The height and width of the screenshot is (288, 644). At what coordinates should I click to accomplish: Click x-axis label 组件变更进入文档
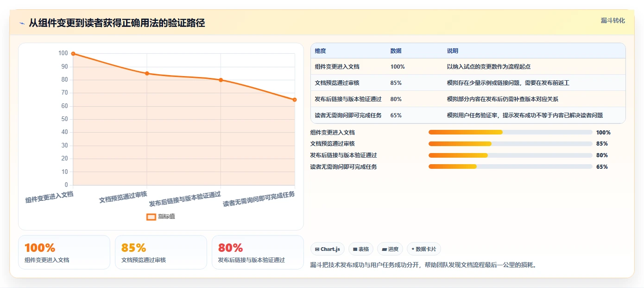tap(50, 197)
